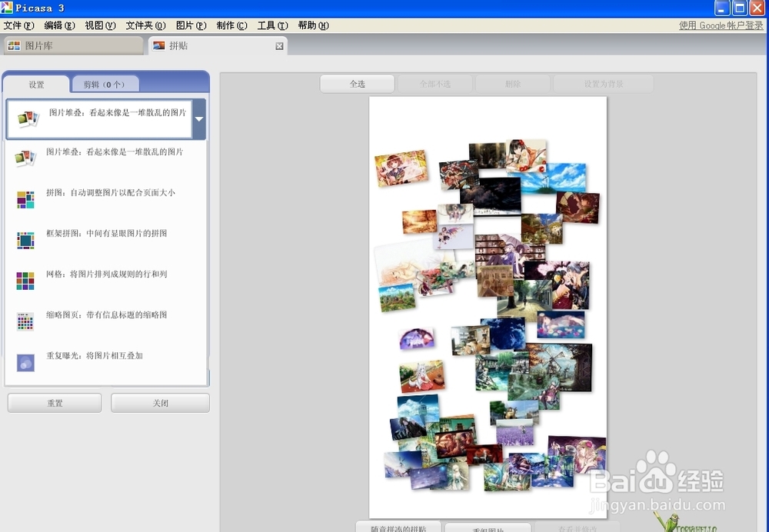769x532 pixels.
Task: Select the lavender field photo
Action: pos(515,434)
